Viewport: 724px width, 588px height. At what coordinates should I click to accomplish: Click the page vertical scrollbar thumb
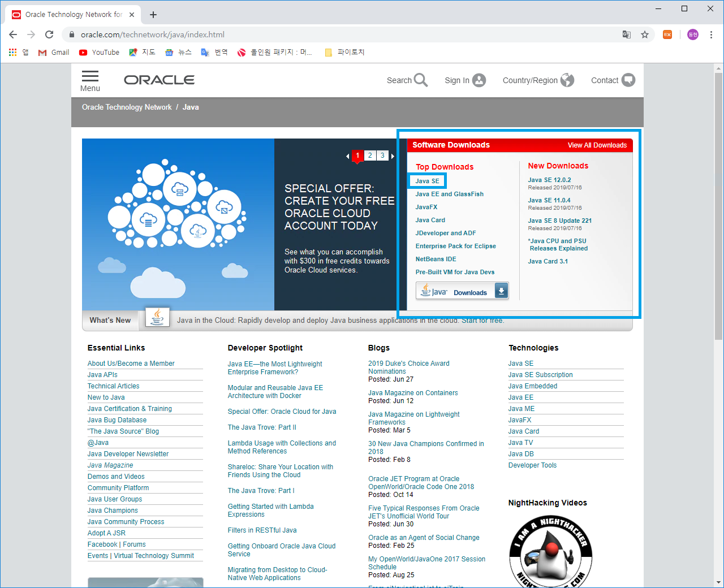[x=718, y=206]
